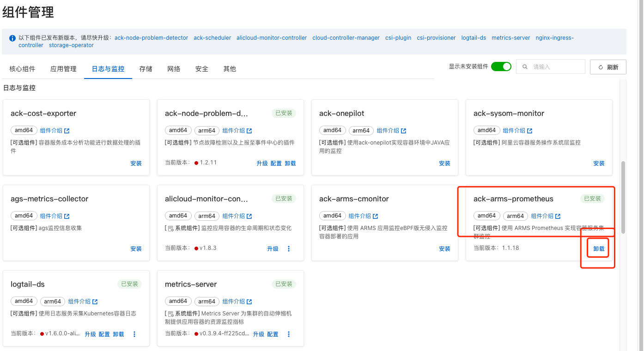
Task: Open more options menu for metrics-server
Action: [x=289, y=334]
